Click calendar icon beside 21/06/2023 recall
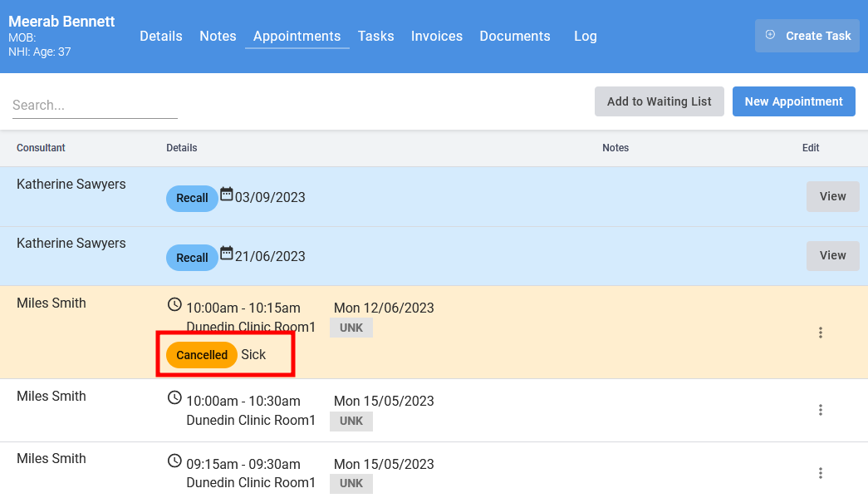The image size is (868, 503). click(226, 254)
